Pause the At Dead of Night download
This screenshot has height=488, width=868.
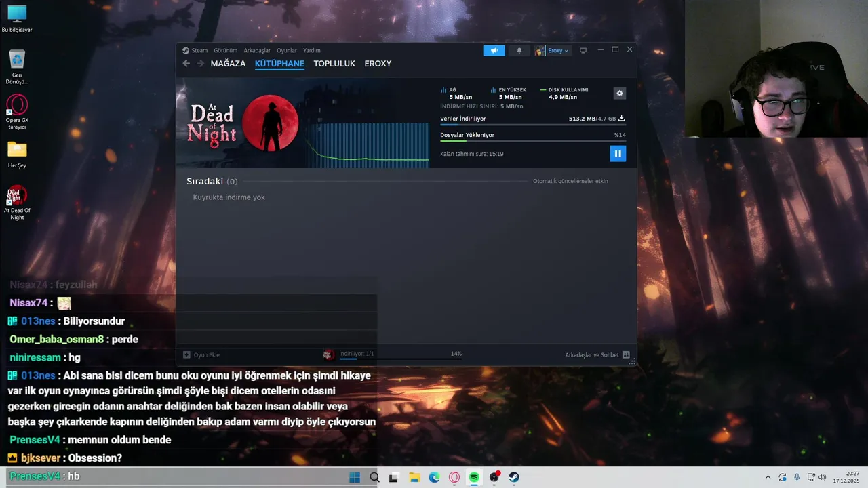click(618, 154)
